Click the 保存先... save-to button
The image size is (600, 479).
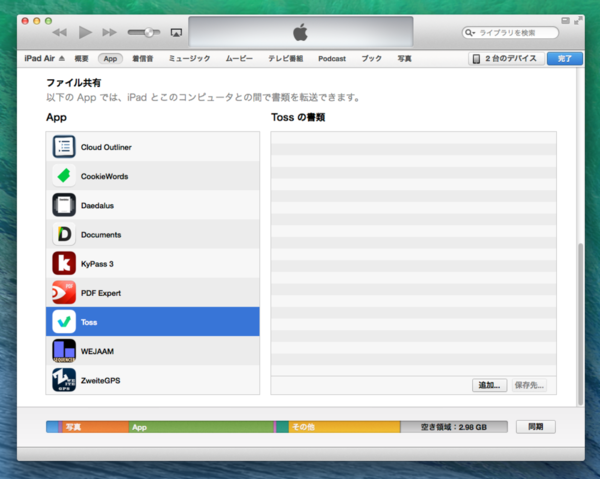coord(529,385)
